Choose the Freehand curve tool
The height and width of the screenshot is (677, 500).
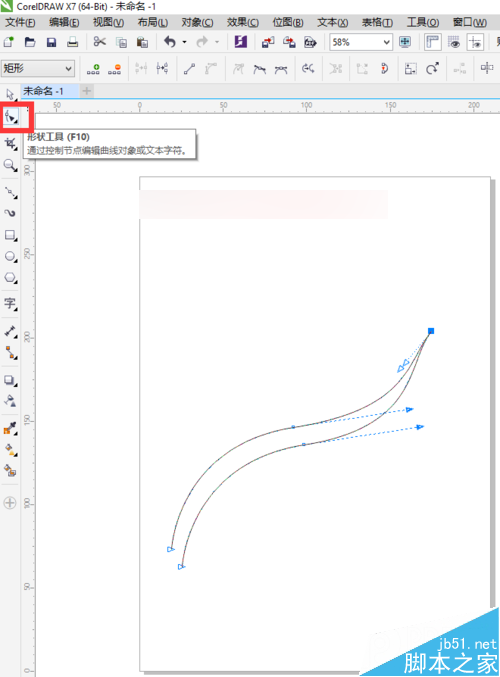coord(10,192)
